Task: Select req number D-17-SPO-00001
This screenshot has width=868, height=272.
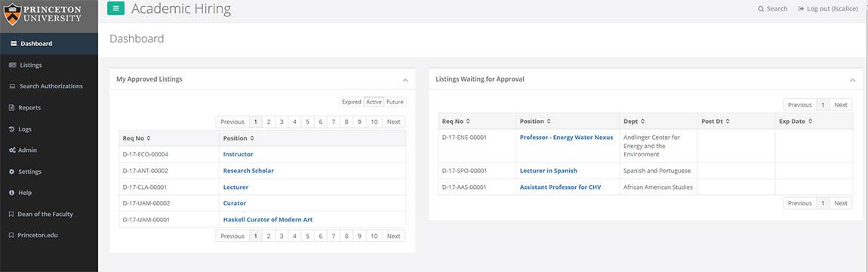Action: tap(464, 171)
